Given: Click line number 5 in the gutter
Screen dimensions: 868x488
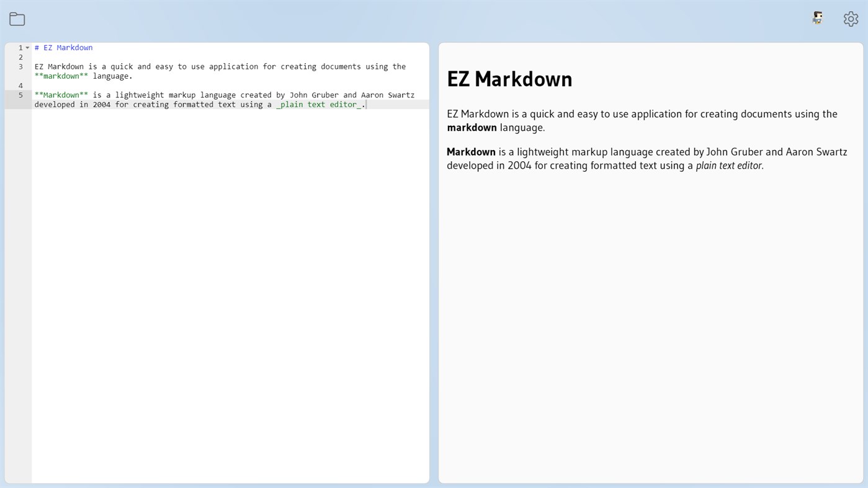Looking at the screenshot, I should pos(20,95).
